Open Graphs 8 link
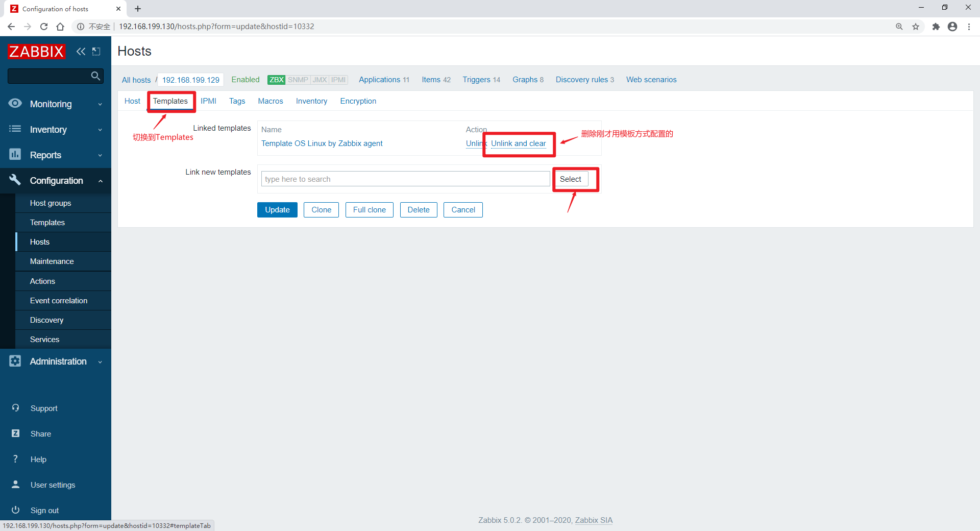Viewport: 980px width, 531px height. coord(528,80)
